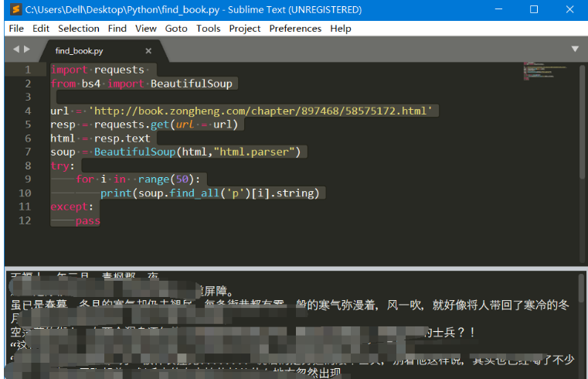588x379 pixels.
Task: Click the 'try:' keyword on line 8
Action: tap(63, 166)
